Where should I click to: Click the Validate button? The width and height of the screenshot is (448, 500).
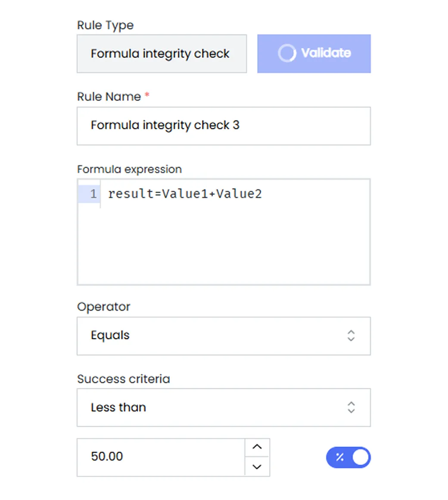[314, 53]
